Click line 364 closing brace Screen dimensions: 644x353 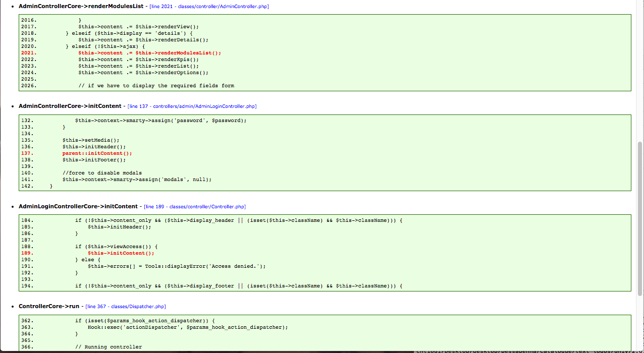[x=77, y=334]
